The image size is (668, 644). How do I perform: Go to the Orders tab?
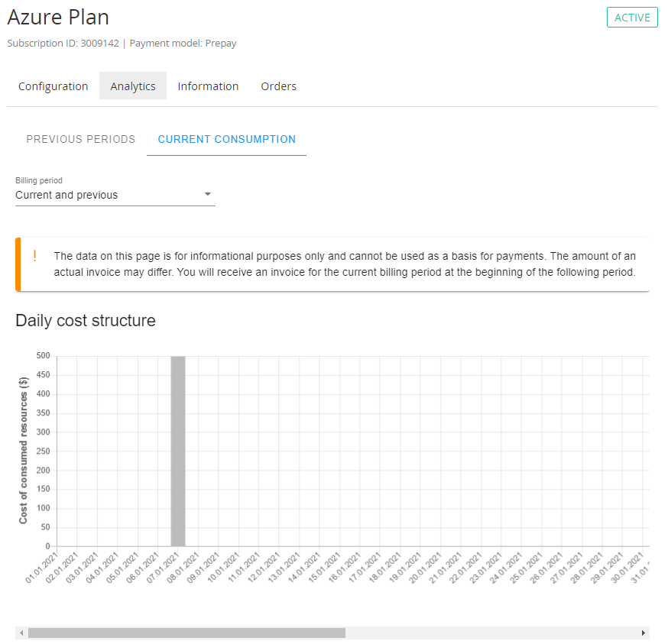[x=279, y=86]
